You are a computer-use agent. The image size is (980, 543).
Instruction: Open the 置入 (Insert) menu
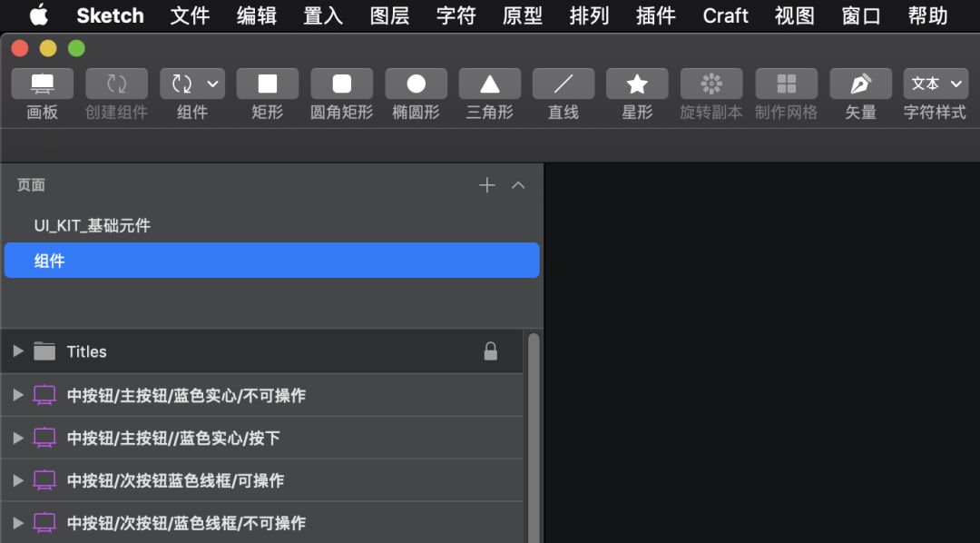(x=323, y=15)
